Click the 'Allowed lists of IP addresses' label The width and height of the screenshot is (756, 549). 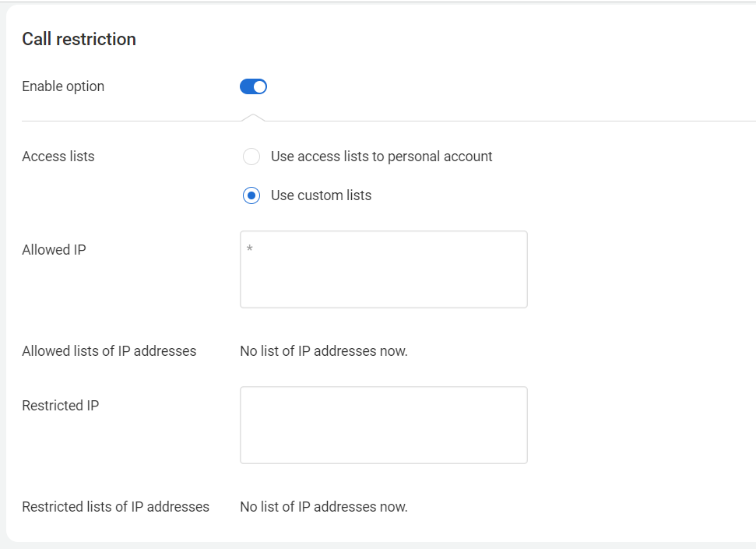click(x=110, y=350)
